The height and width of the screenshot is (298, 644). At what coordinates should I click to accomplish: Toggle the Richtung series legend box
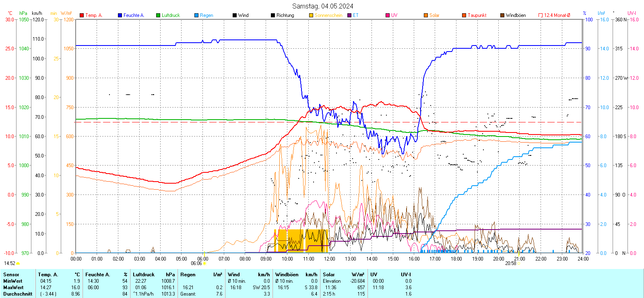click(x=273, y=15)
